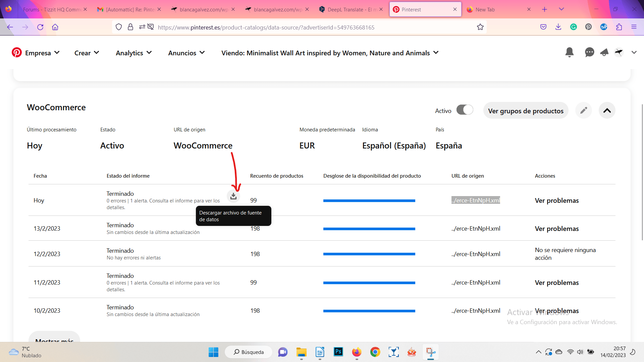The image size is (644, 362).
Task: Open the ../erce-EtnNpH.xml link for 12/2/2023
Action: (476, 254)
